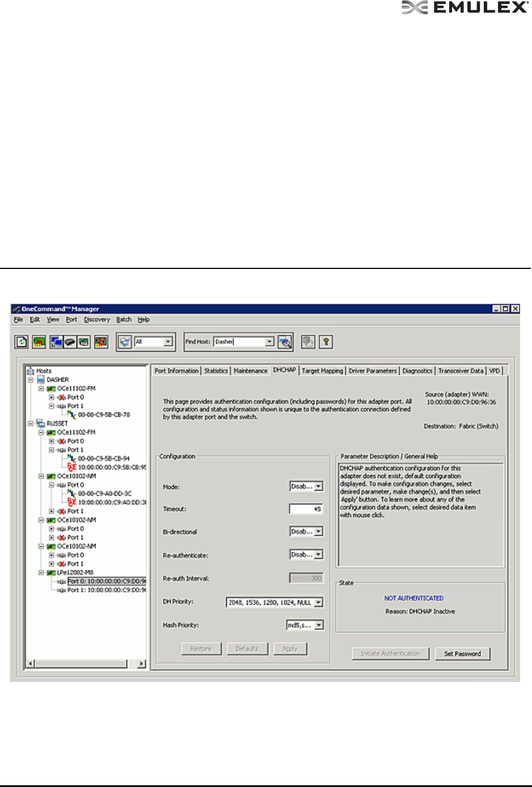Switch to the Transceiver Data tab

coord(461,371)
